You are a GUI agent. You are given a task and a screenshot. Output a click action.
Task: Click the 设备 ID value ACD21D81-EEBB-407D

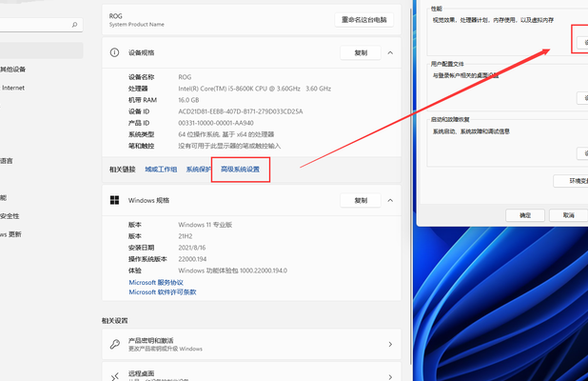pos(241,111)
